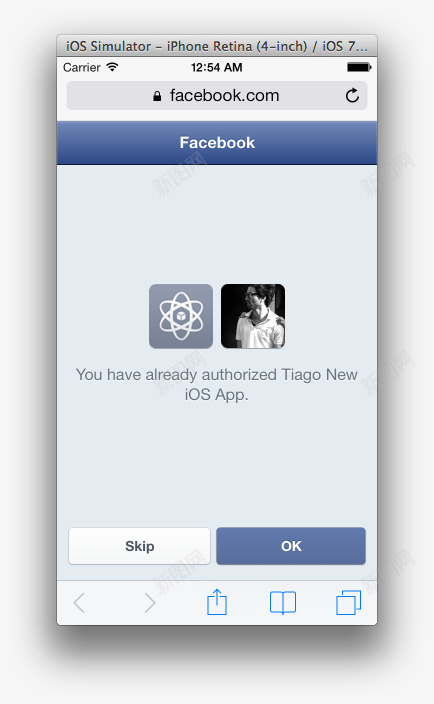Go back using Safari's back arrow
Viewport: 434px width, 704px height.
click(79, 603)
